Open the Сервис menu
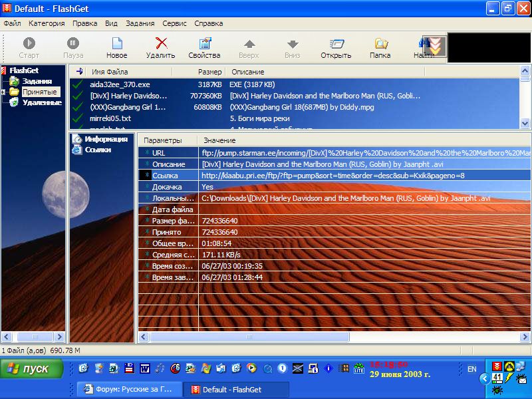Viewport: 532px width, 399px height. tap(176, 23)
